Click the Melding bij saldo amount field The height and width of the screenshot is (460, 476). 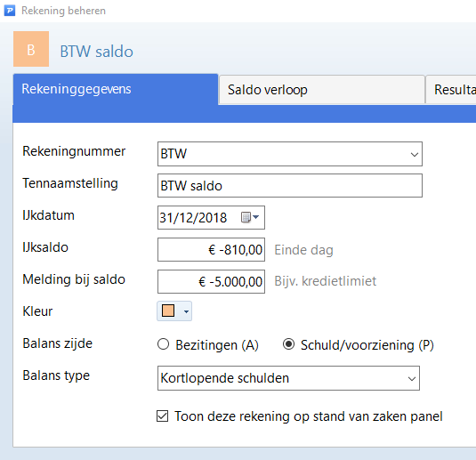(211, 281)
